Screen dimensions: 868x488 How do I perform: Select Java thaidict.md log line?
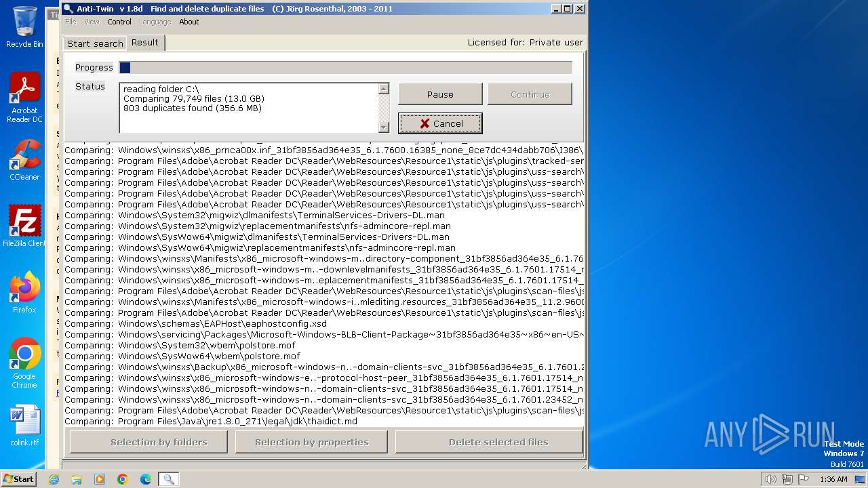[211, 422]
